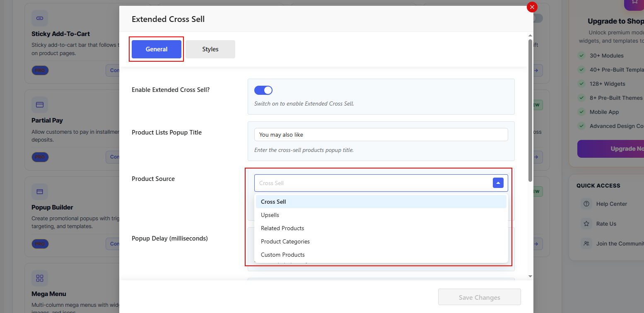
Task: Choose Cross Sell from the list
Action: 381,202
